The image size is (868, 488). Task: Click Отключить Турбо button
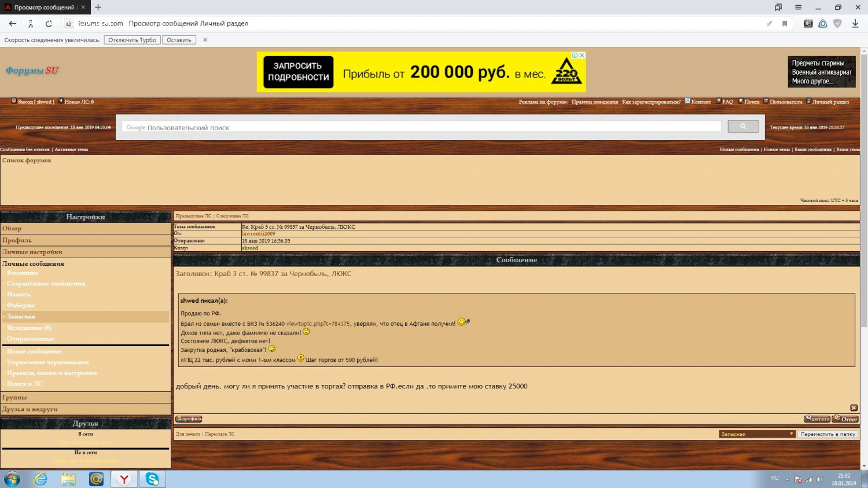132,40
